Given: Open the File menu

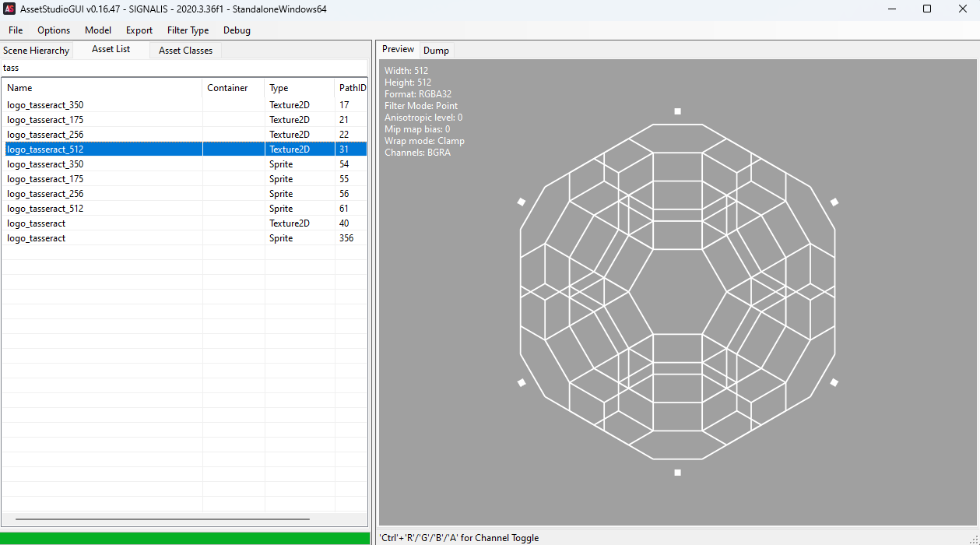Looking at the screenshot, I should pyautogui.click(x=16, y=30).
